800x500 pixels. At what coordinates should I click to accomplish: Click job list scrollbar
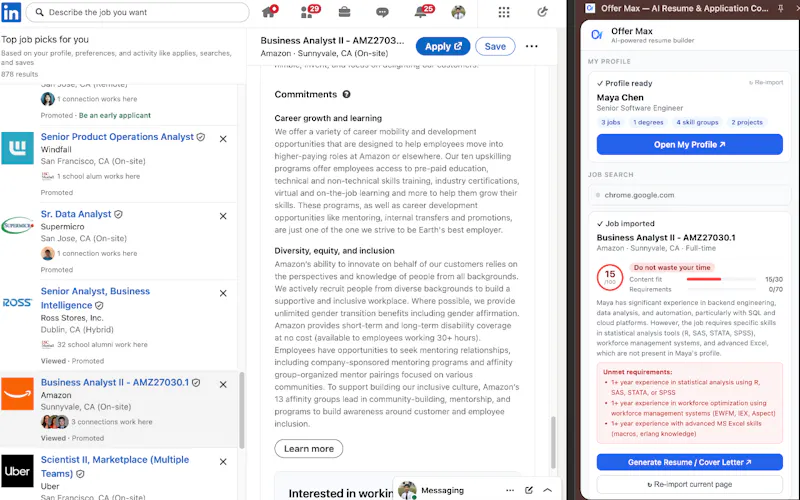[241, 410]
